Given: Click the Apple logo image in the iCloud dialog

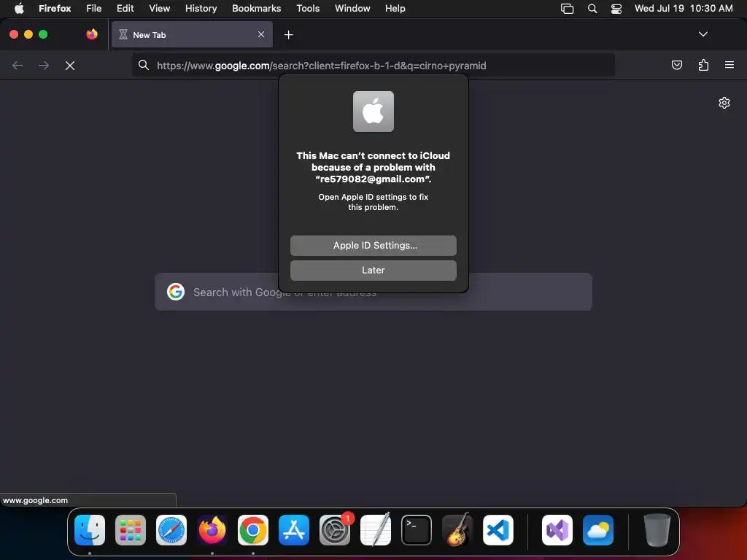Looking at the screenshot, I should click(x=373, y=112).
